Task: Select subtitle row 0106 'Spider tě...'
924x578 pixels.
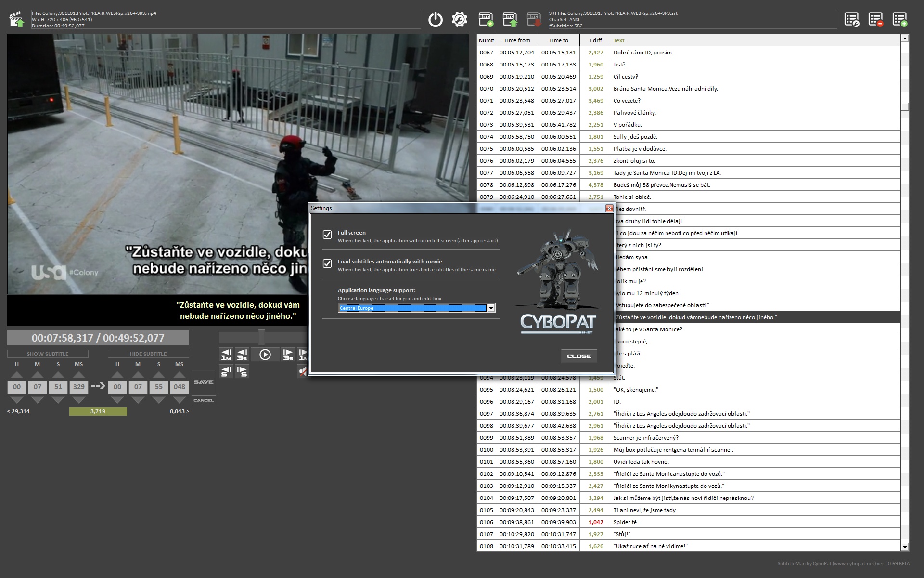Action: [688, 522]
